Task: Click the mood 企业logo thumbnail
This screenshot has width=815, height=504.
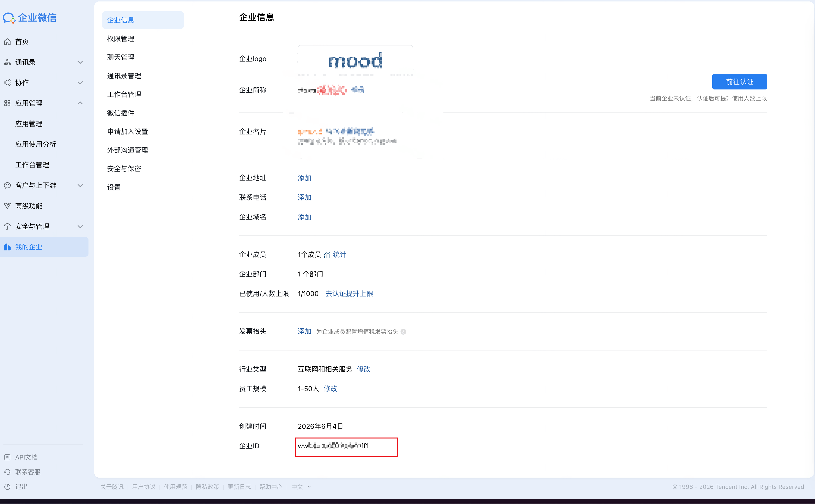Action: click(355, 61)
